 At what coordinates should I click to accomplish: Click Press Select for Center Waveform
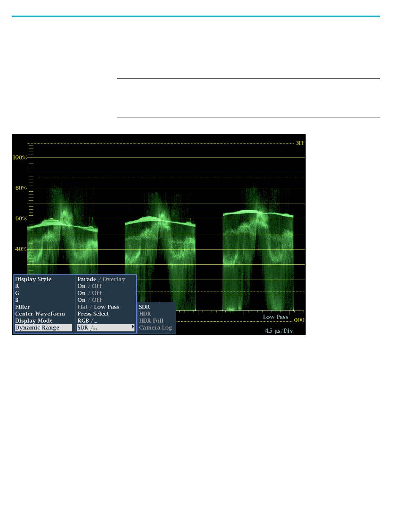(x=93, y=314)
